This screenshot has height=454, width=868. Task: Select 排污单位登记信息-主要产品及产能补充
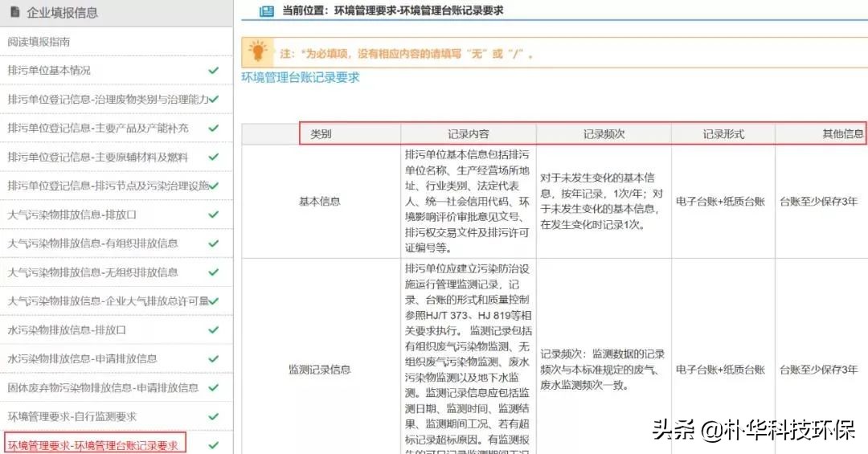coord(98,128)
